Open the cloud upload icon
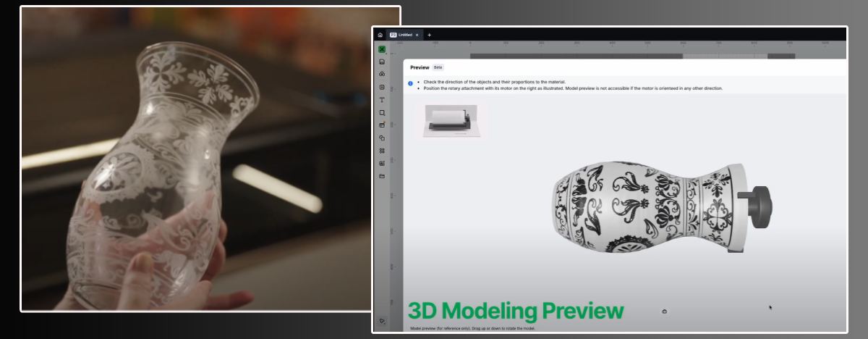 (382, 74)
